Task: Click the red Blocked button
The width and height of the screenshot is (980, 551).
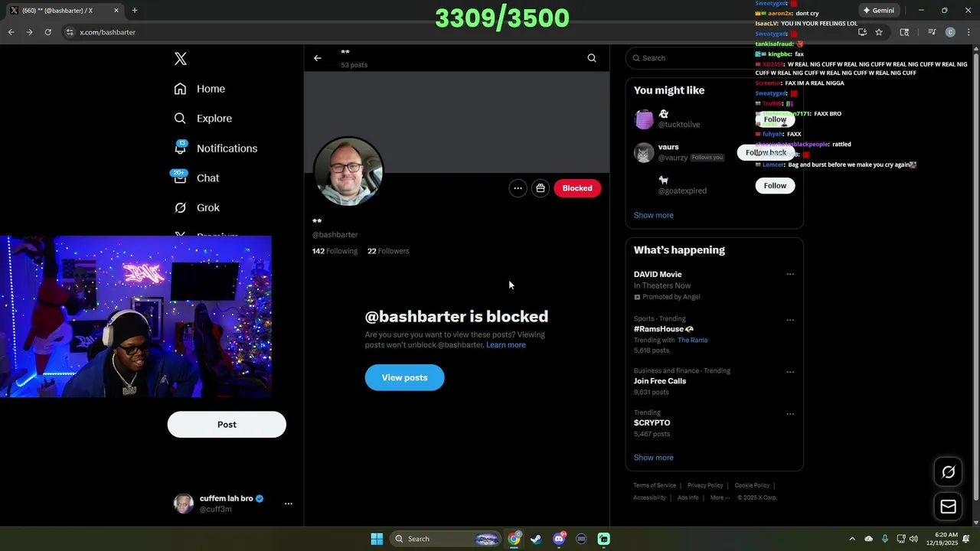Action: 577,188
